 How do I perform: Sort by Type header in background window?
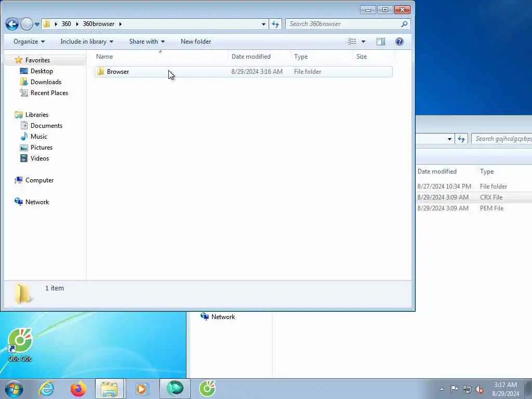(487, 171)
